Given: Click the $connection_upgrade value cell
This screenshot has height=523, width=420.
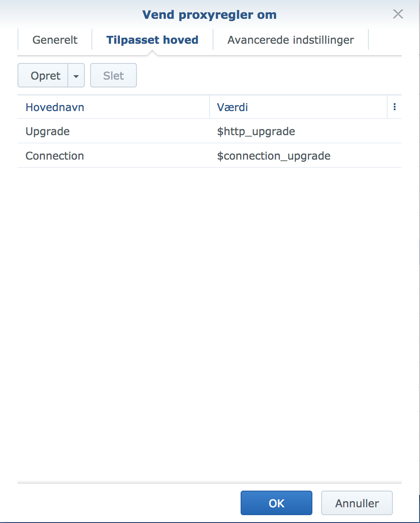Looking at the screenshot, I should [x=273, y=156].
